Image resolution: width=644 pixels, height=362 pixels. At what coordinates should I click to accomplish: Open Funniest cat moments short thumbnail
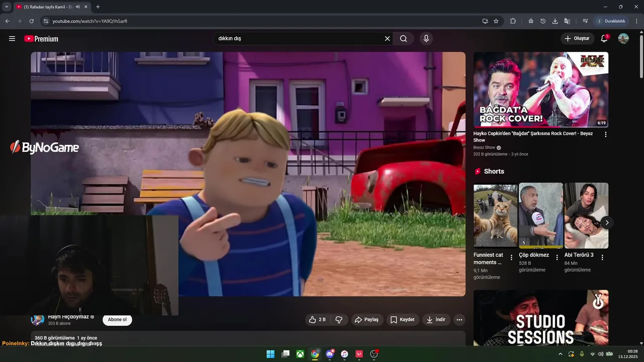point(495,216)
